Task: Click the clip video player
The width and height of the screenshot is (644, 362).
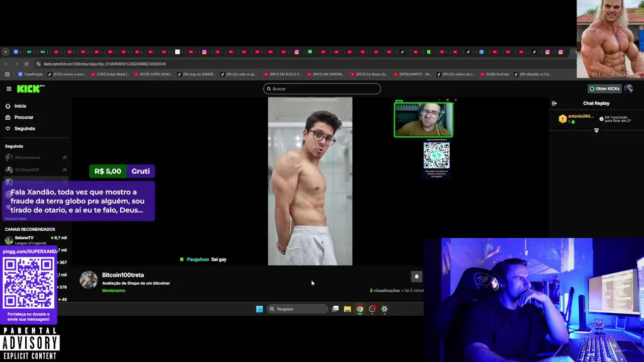Action: click(310, 181)
